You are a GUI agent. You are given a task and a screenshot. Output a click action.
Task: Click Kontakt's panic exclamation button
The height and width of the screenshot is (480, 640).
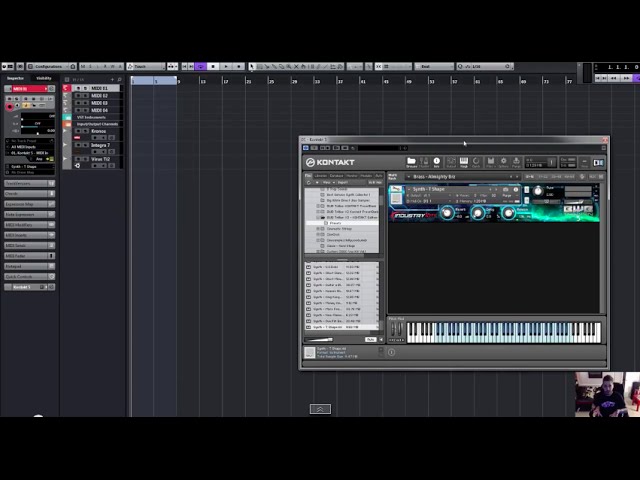[x=551, y=162]
